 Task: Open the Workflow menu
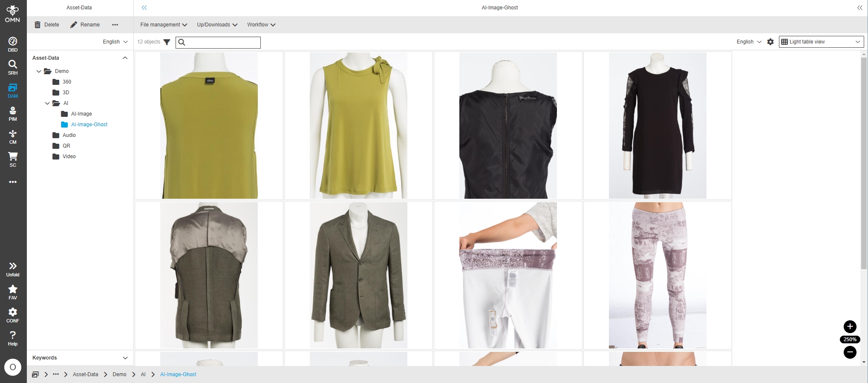(x=261, y=25)
